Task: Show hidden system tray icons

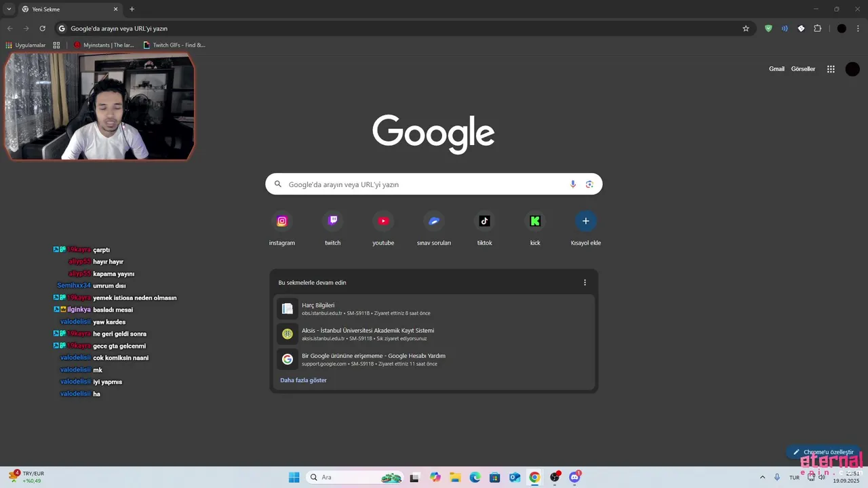Action: click(x=762, y=477)
